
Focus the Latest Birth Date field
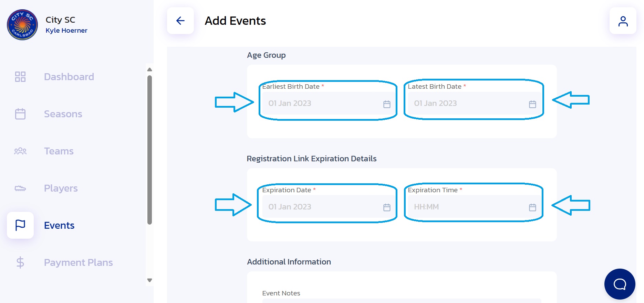(474, 103)
